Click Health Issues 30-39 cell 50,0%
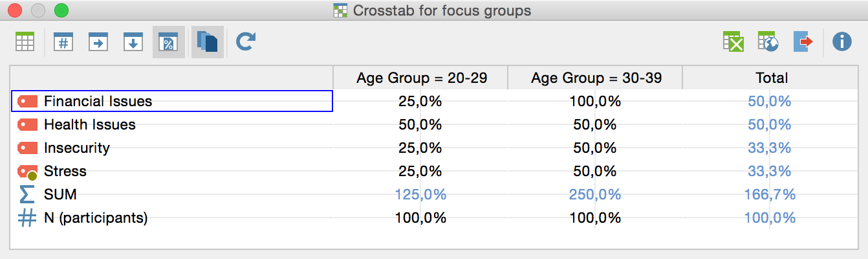 point(595,124)
